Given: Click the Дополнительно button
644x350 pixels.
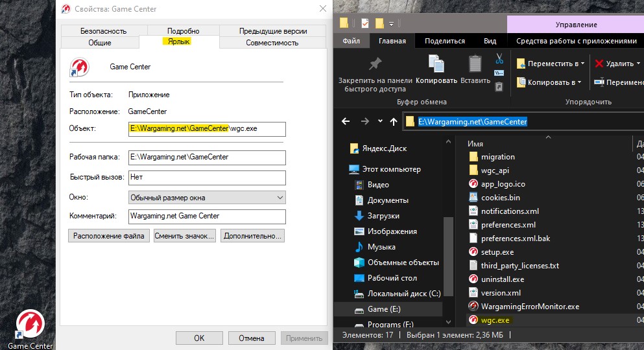Looking at the screenshot, I should click(252, 236).
